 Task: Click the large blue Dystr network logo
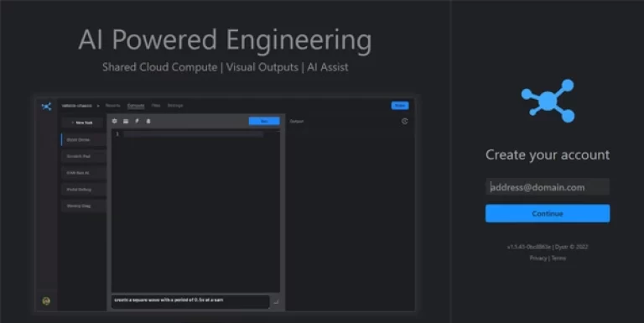pyautogui.click(x=548, y=101)
